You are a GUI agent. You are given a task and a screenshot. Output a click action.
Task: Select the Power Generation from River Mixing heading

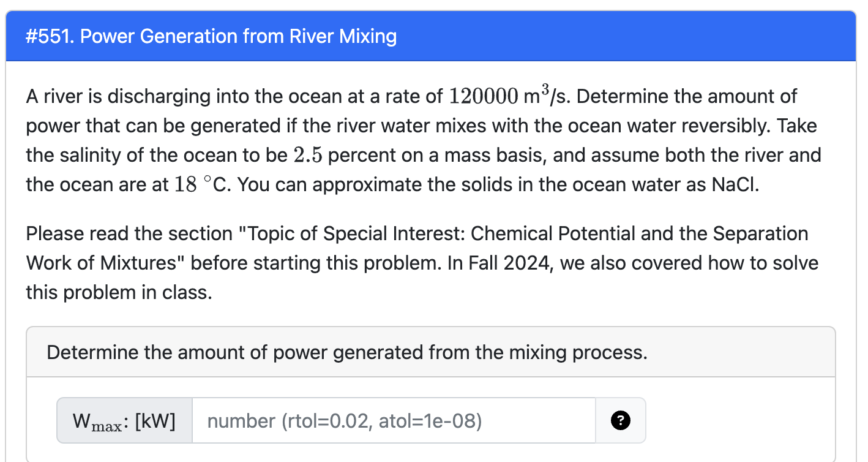(x=211, y=36)
